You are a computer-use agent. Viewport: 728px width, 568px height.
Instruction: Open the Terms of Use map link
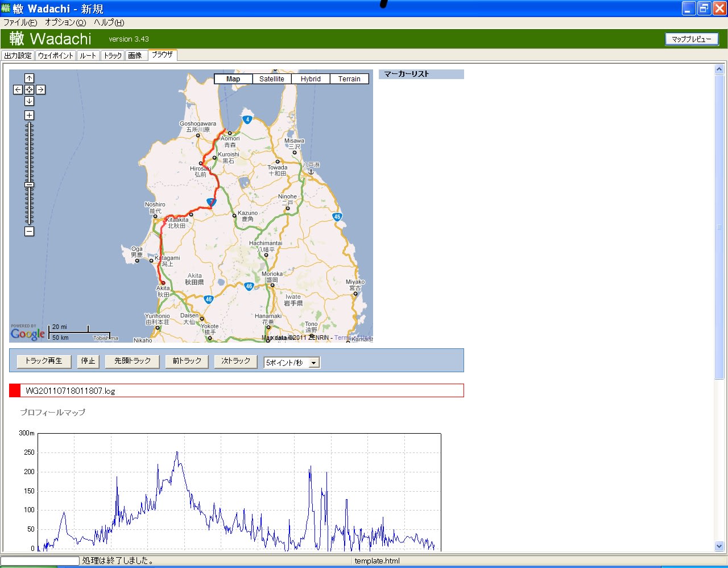point(353,338)
